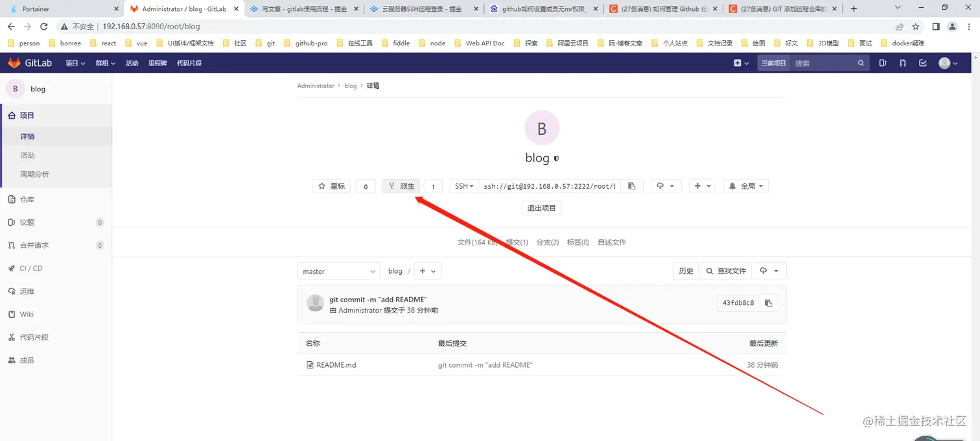Click the Administrator commit author avatar
980x441 pixels.
[315, 303]
